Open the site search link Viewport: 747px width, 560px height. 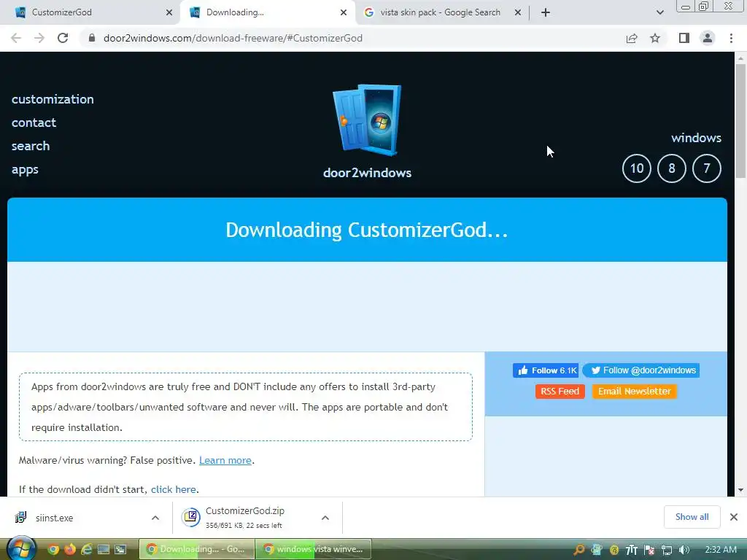click(x=31, y=146)
